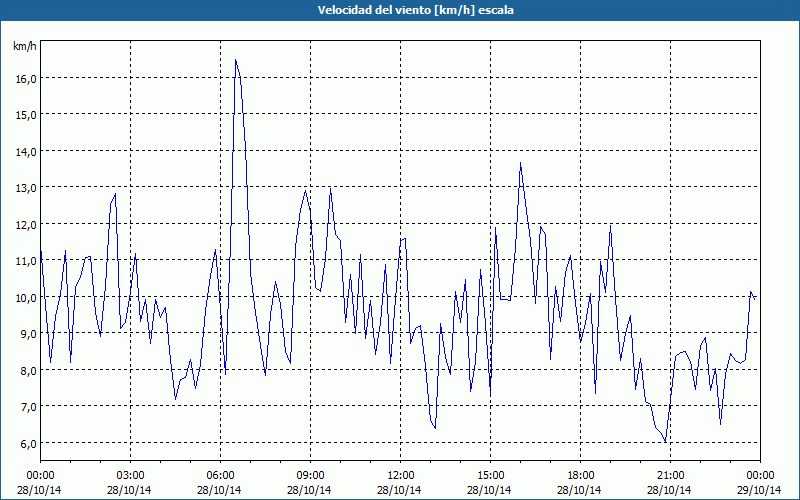
Task: Click the '10,0' y-axis value
Action: tap(27, 297)
